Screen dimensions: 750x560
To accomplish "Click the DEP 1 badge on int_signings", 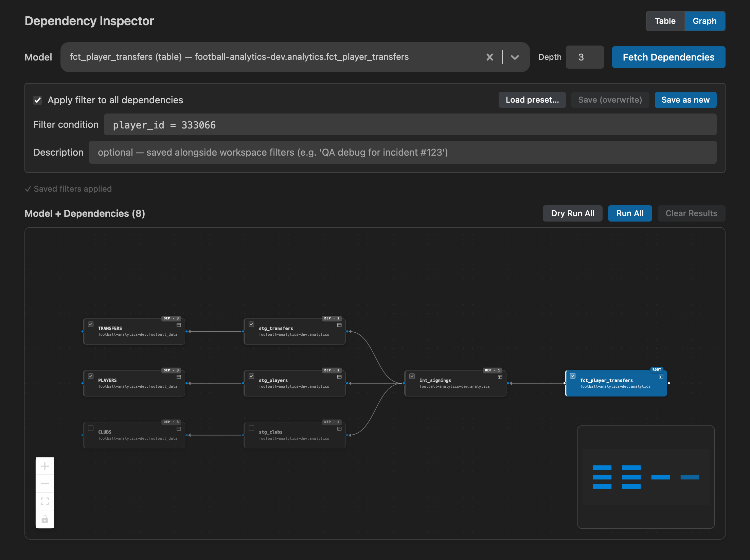I will click(x=492, y=370).
